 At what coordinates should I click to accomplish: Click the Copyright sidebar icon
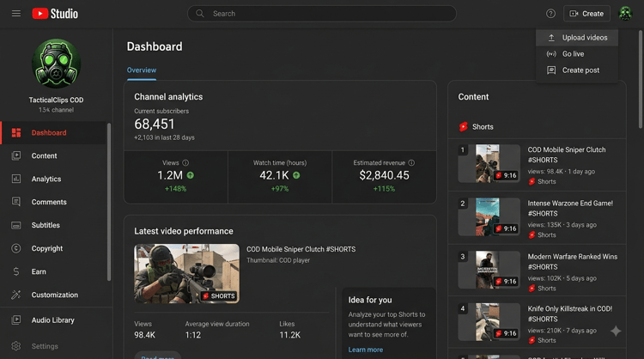[16, 248]
